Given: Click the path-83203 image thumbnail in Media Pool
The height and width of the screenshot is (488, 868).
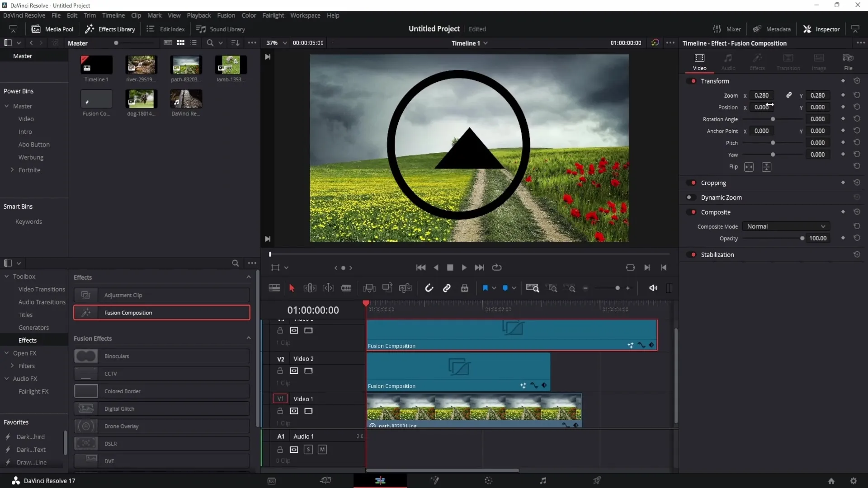Looking at the screenshot, I should pyautogui.click(x=186, y=65).
